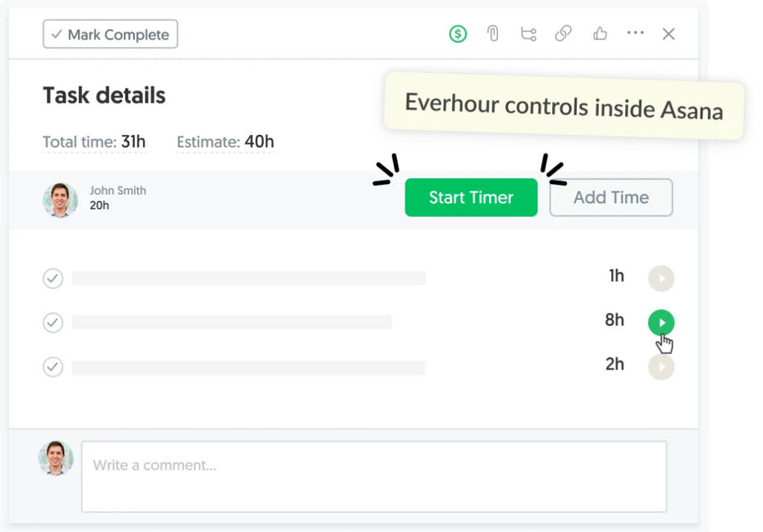Image resolution: width=763 pixels, height=532 pixels.
Task: Click the Add Time button
Action: tap(611, 197)
